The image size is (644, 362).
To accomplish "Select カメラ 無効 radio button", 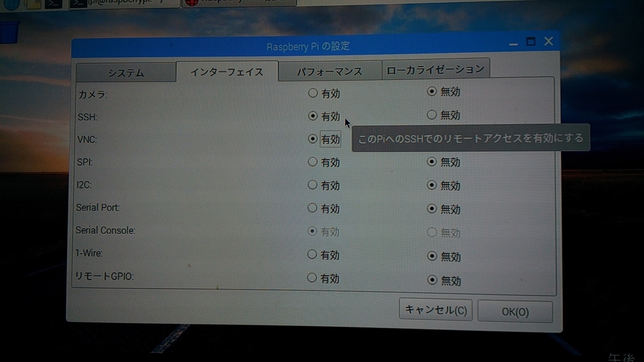I will [x=431, y=91].
